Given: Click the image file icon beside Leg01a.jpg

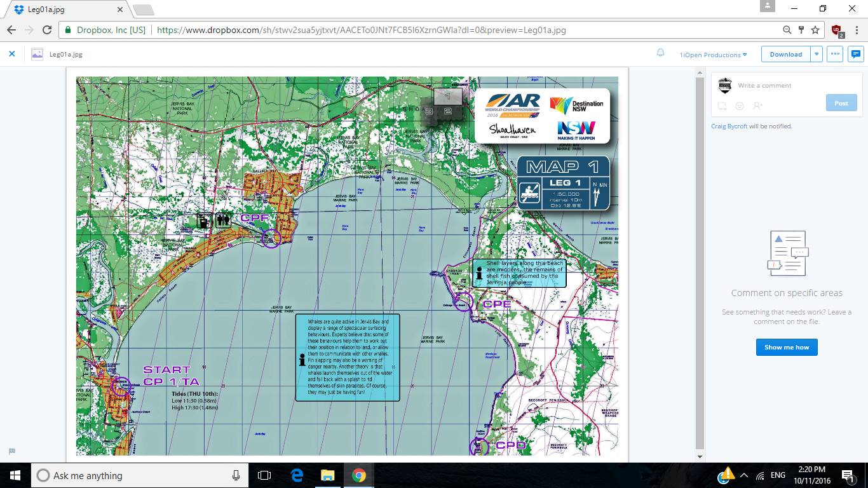Looking at the screenshot, I should coord(37,54).
